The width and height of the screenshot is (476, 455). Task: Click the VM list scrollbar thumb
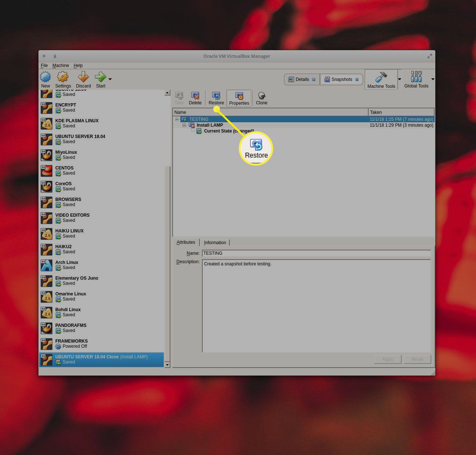click(x=167, y=264)
